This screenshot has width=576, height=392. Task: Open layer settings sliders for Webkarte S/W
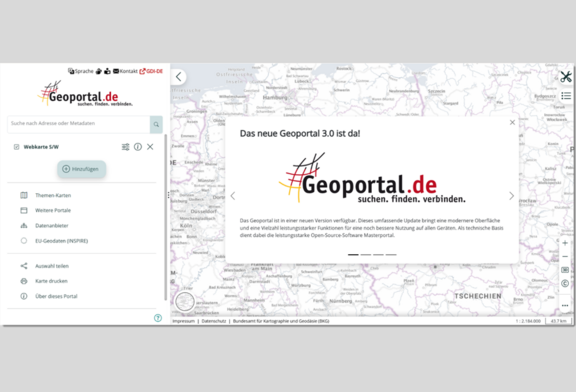(x=126, y=147)
